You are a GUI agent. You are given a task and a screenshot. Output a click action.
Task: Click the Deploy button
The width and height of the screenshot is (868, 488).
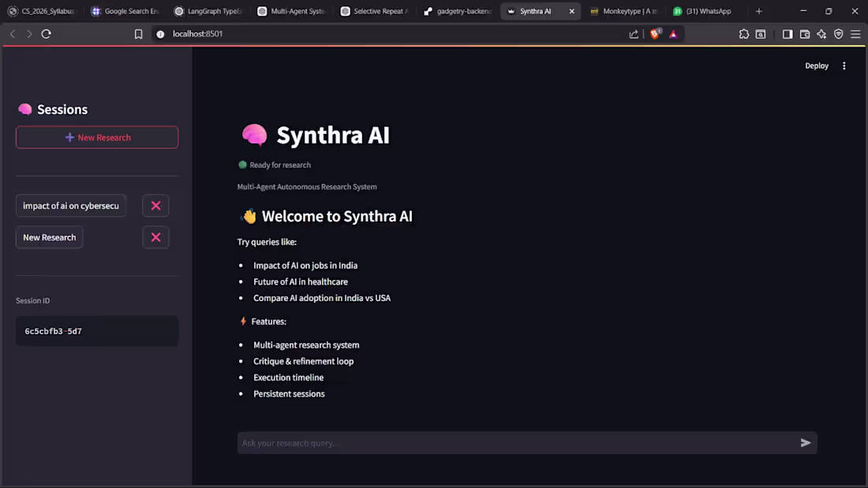[817, 66]
